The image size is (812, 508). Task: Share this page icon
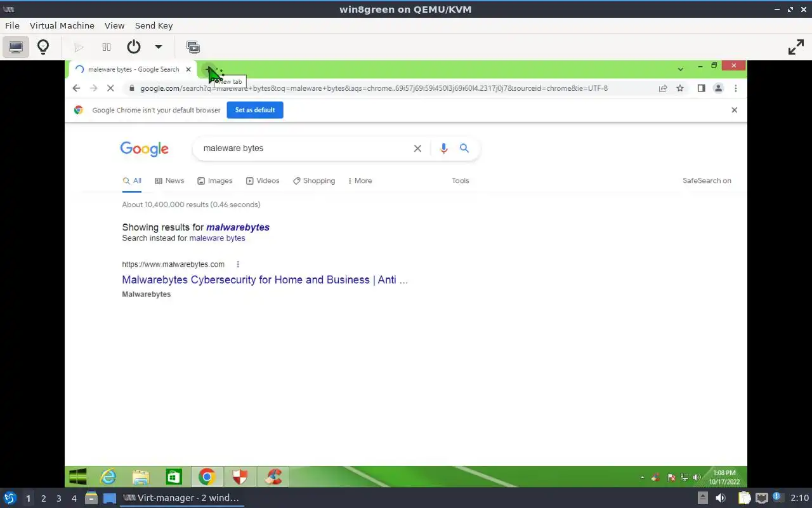(663, 88)
